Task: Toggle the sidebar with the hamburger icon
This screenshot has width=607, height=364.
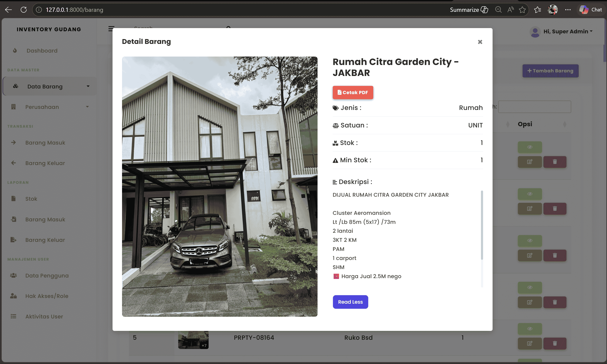Action: click(x=111, y=29)
